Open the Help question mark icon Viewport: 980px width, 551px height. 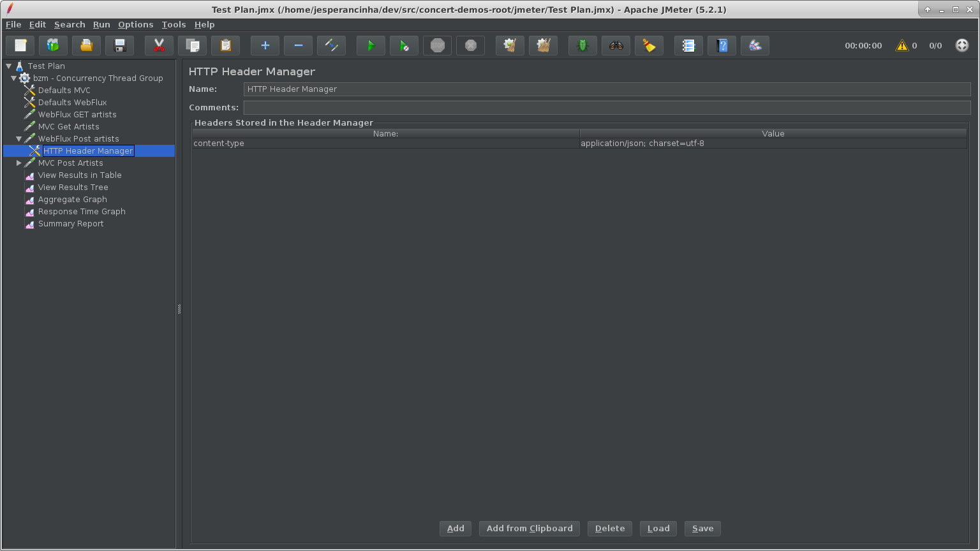point(722,45)
